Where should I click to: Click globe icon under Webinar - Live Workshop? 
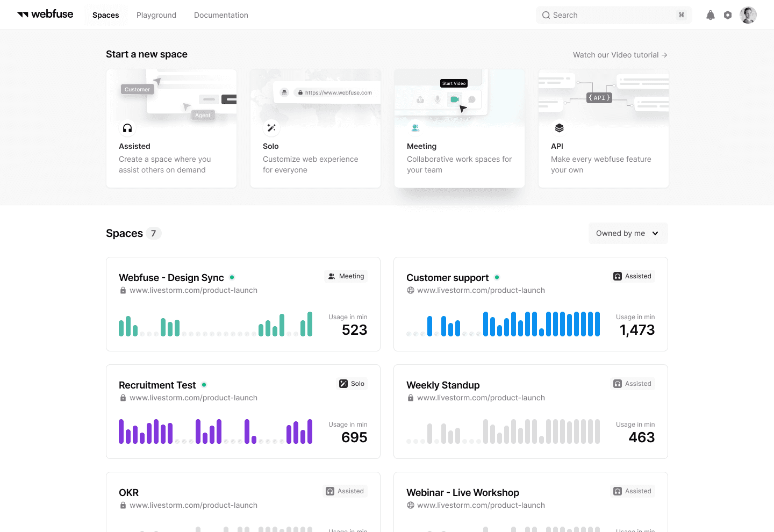(411, 505)
